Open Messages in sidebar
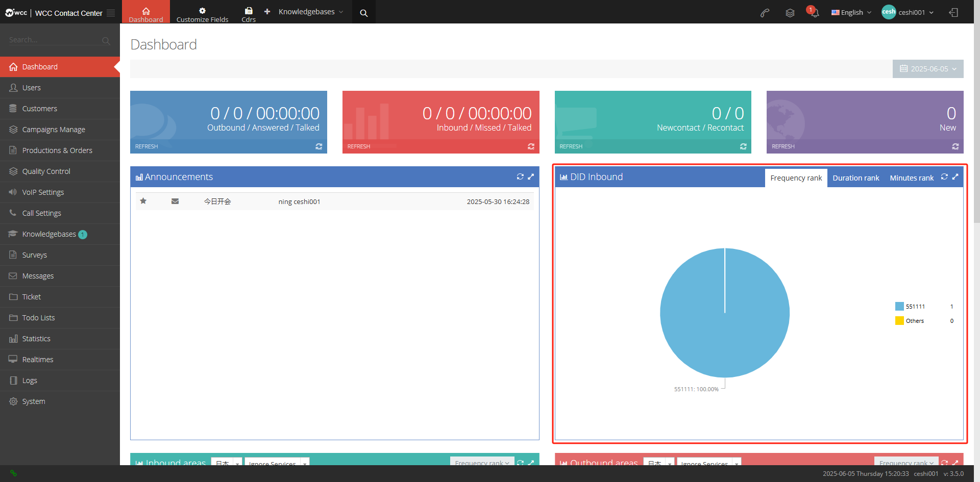This screenshot has width=980, height=482. click(60, 276)
